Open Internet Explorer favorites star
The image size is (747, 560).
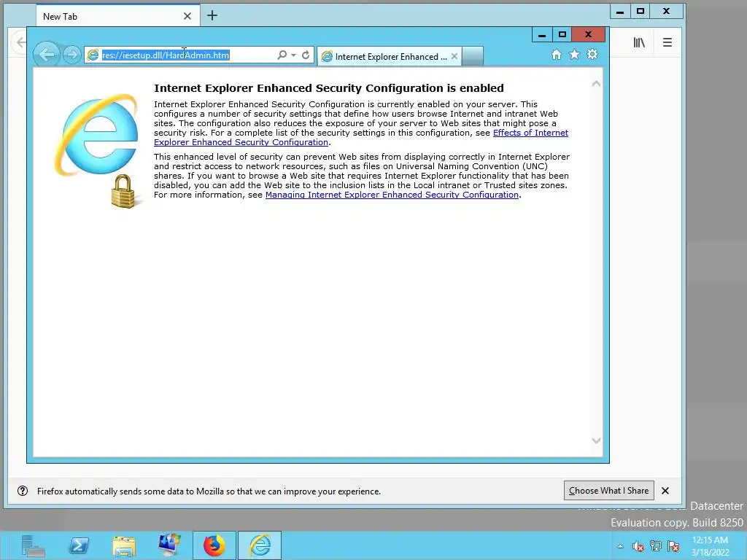[575, 54]
